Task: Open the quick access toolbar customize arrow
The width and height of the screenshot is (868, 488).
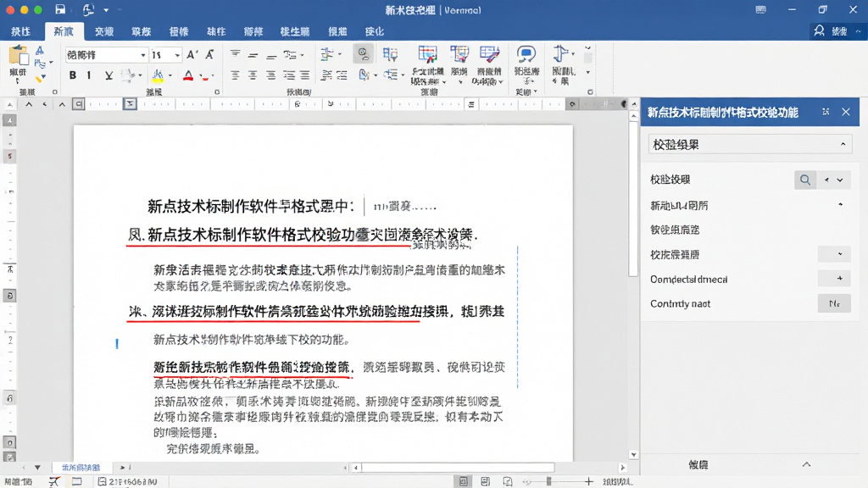Action: click(x=106, y=10)
